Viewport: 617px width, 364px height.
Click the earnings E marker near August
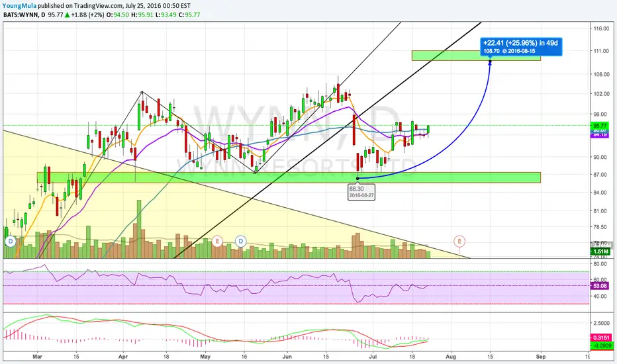pos(459,241)
